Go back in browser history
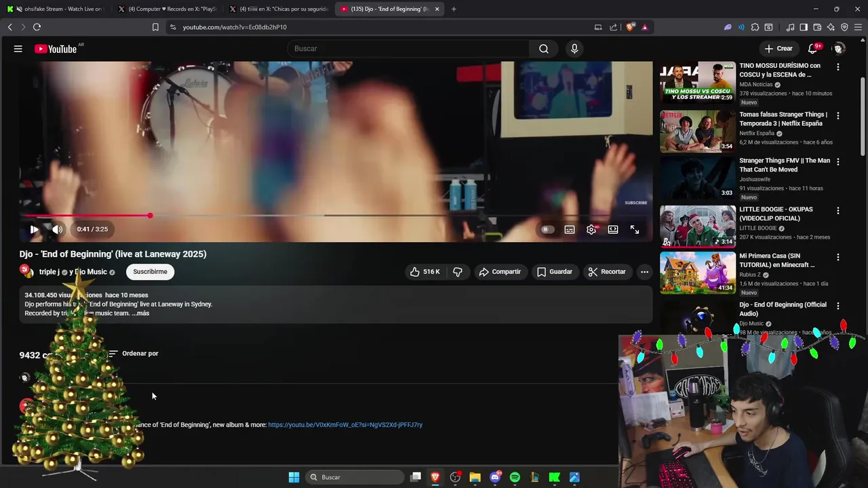The height and width of the screenshot is (488, 868). (9, 27)
